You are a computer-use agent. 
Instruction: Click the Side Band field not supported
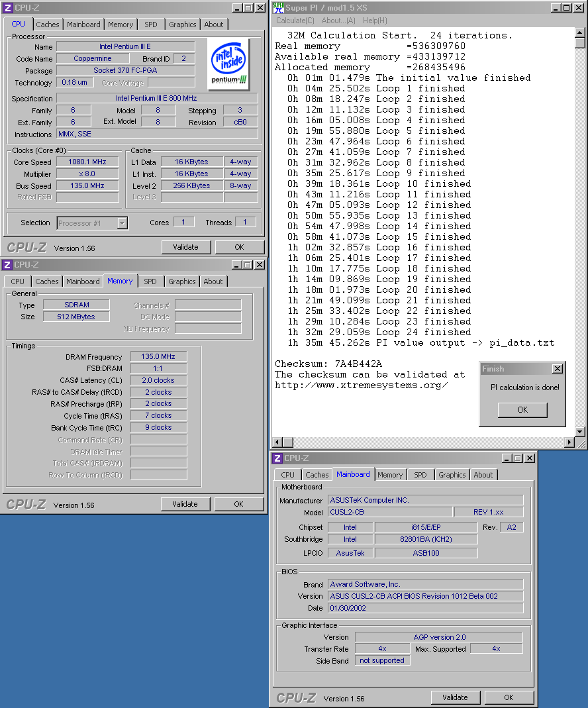click(x=382, y=660)
